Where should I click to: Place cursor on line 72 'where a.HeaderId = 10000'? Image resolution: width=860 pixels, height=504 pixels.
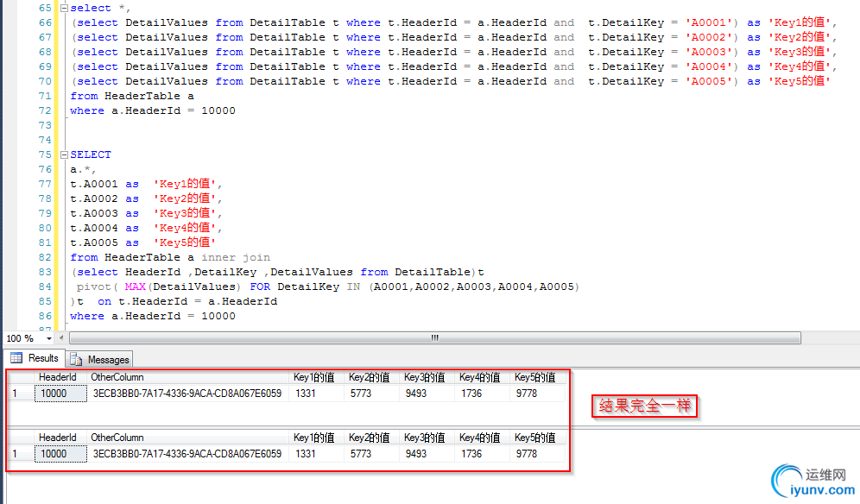153,110
